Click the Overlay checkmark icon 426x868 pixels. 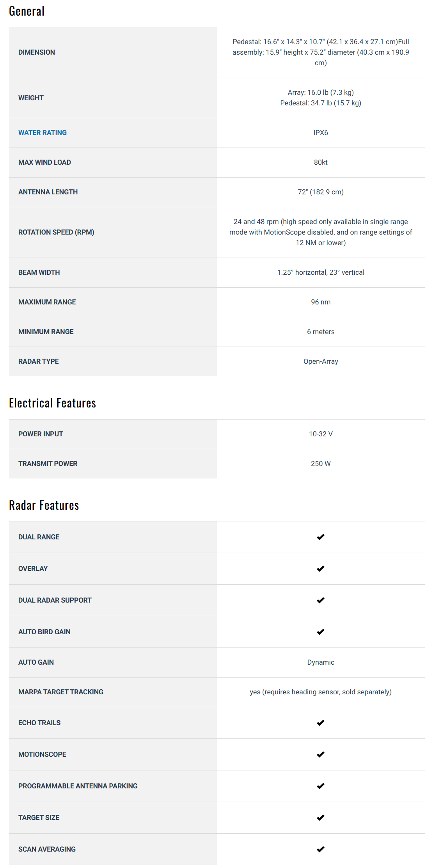[320, 569]
